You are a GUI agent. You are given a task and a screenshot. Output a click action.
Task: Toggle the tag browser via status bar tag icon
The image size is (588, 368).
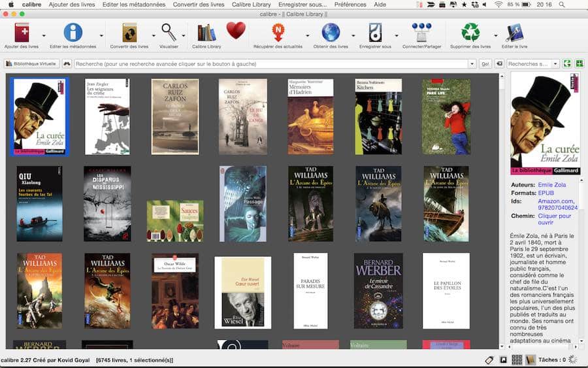[489, 360]
